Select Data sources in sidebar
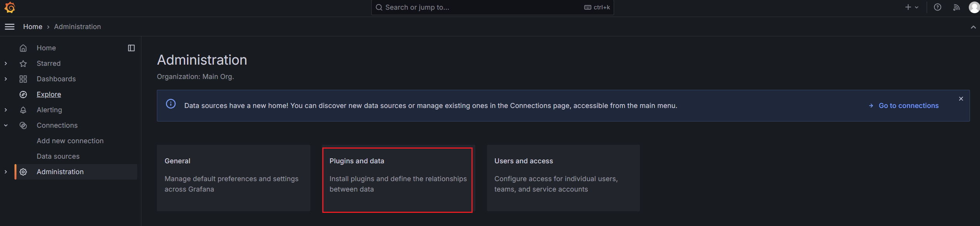Image resolution: width=980 pixels, height=226 pixels. 58,156
